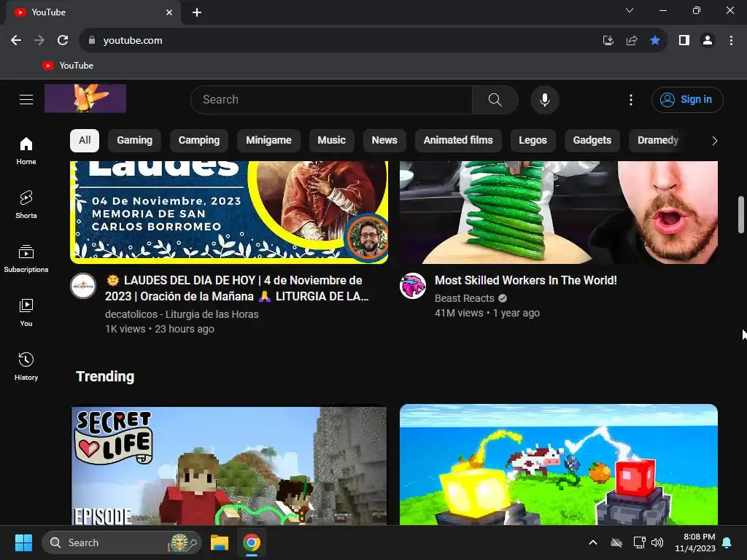Show more category chips with the arrow

pos(714,141)
